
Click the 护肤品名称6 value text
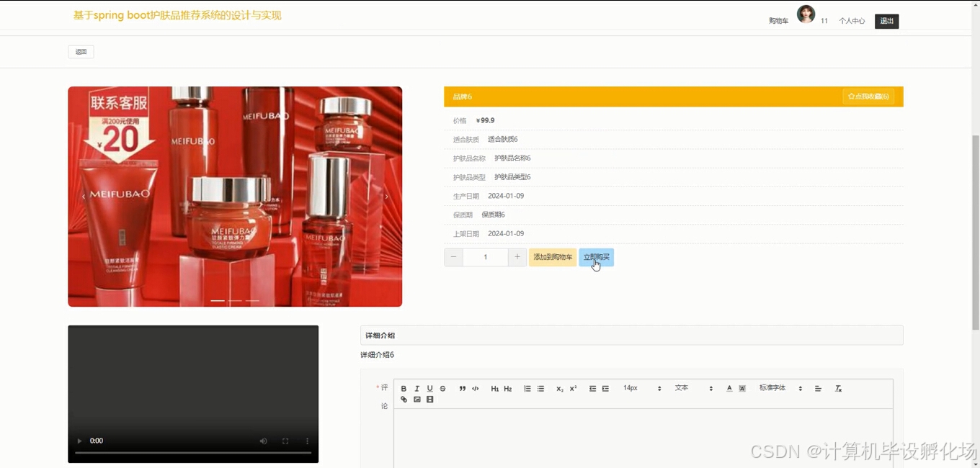512,158
